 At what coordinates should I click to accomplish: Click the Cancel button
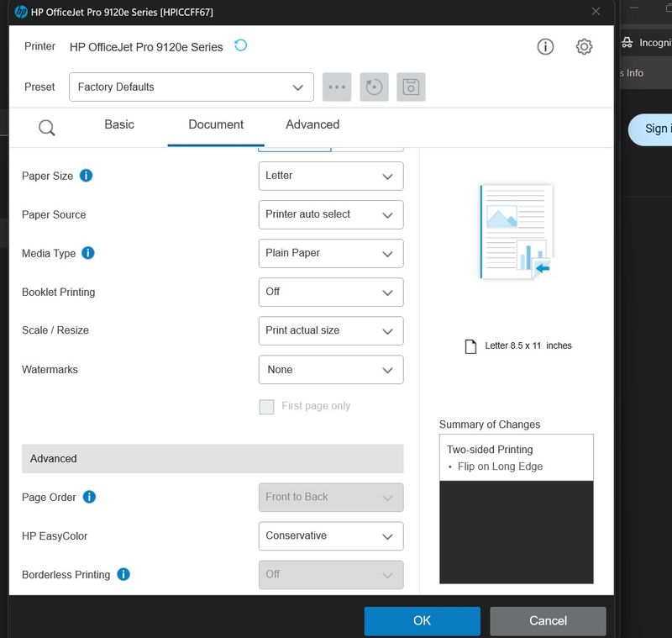548,620
